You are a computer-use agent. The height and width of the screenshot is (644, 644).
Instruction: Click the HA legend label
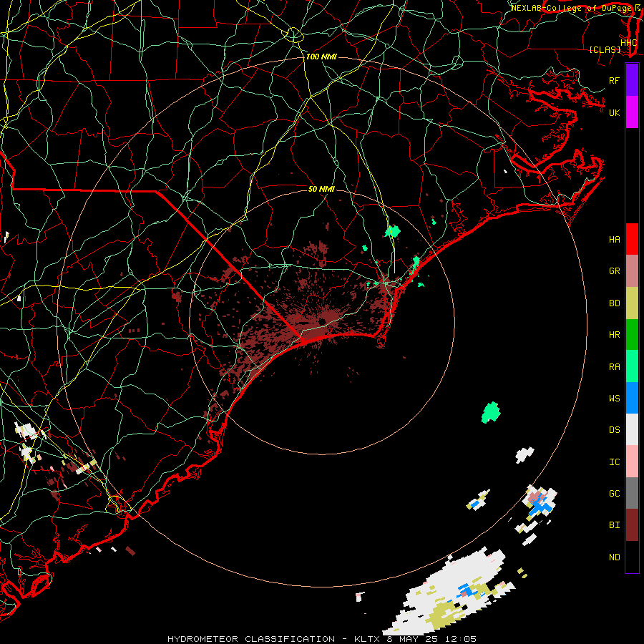tap(614, 240)
